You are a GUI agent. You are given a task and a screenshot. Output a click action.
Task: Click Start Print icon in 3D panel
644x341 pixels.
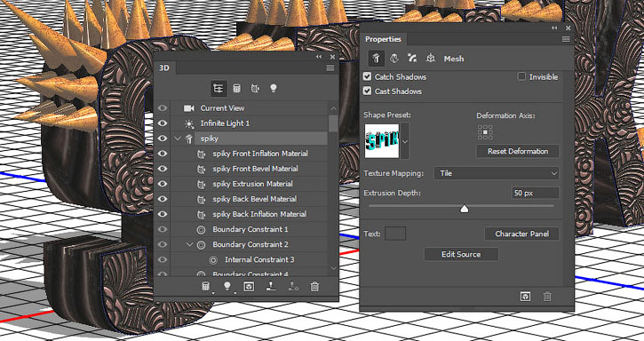pos(271,286)
